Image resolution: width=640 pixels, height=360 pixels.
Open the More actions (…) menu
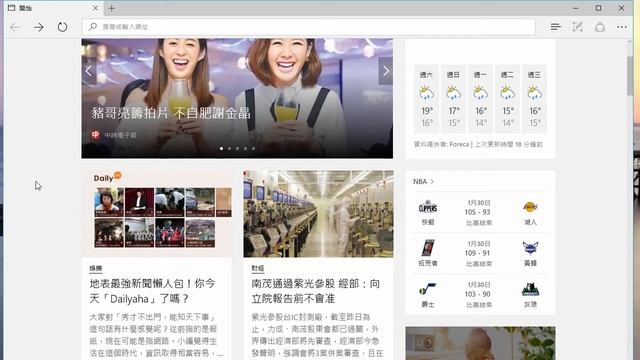622,27
